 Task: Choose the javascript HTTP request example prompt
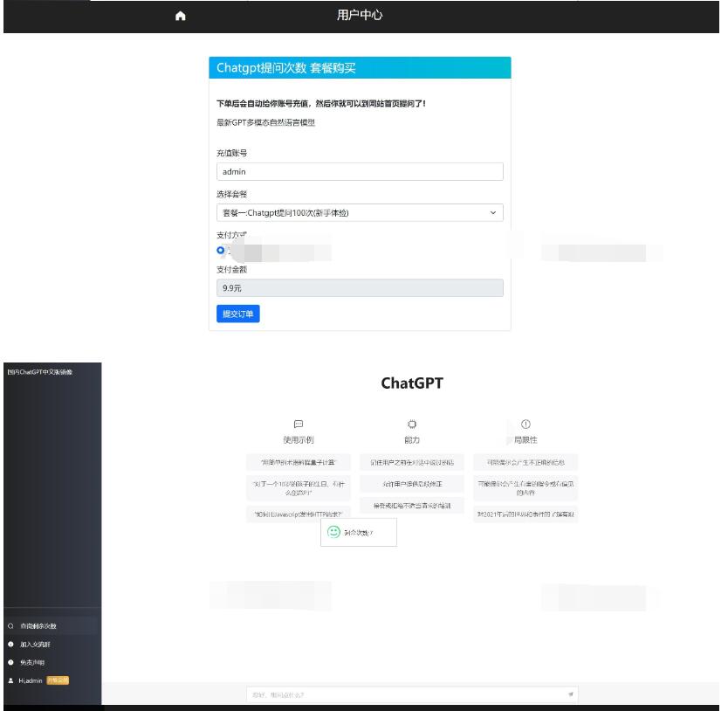tap(298, 514)
